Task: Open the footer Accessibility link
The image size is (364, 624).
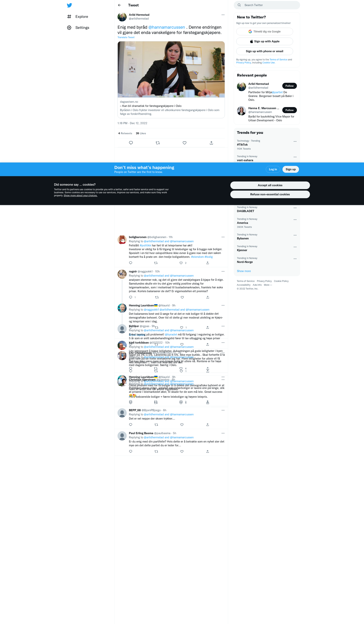Action: (x=244, y=285)
